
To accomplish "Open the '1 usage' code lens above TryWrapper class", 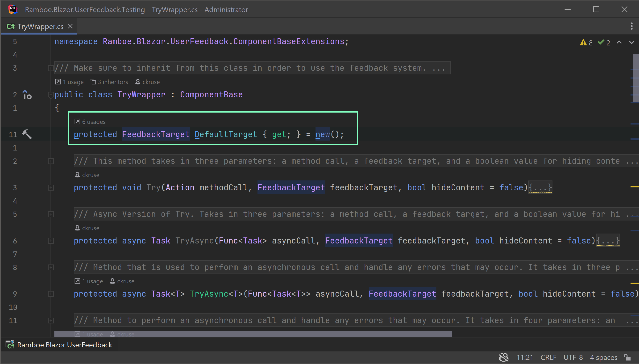I will pos(69,82).
